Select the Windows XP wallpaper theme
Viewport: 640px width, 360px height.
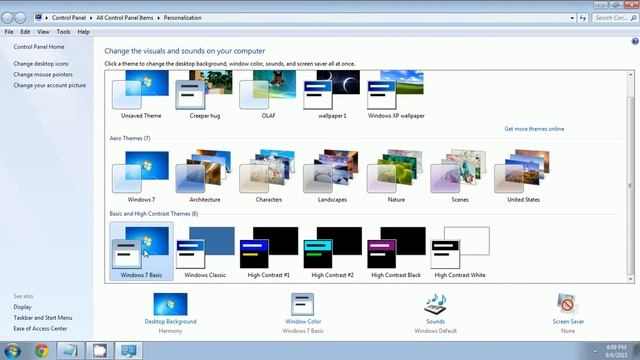pos(396,94)
